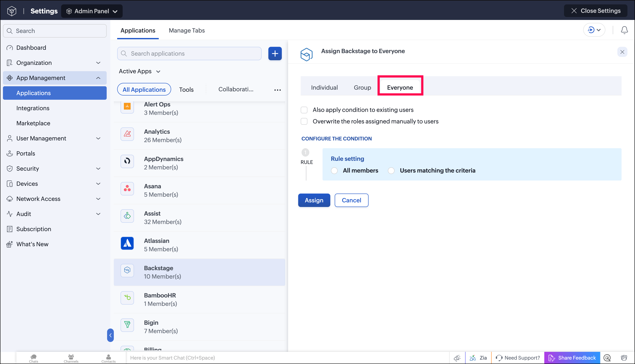Image resolution: width=635 pixels, height=364 pixels.
Task: Open the quick actions dropdown near the bell
Action: click(594, 30)
